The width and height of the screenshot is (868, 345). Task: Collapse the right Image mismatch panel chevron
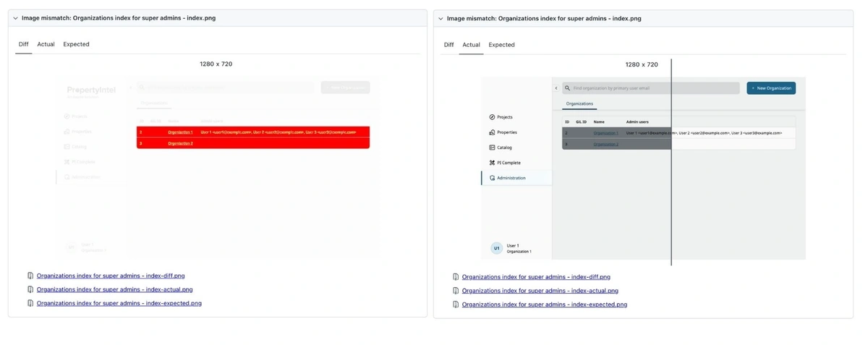441,19
